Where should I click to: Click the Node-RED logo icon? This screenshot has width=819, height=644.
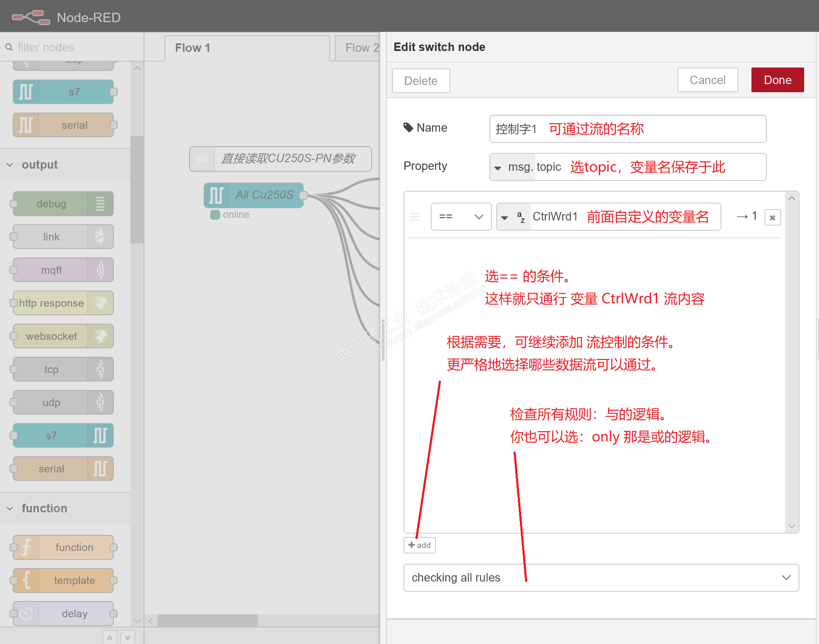(31, 17)
